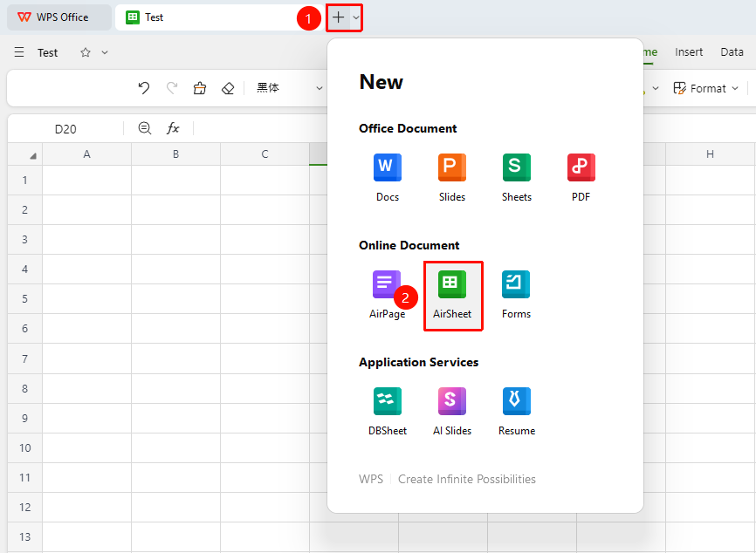Screen dimensions: 756x553
Task: Select the eraser clear formatting tool
Action: (x=228, y=88)
